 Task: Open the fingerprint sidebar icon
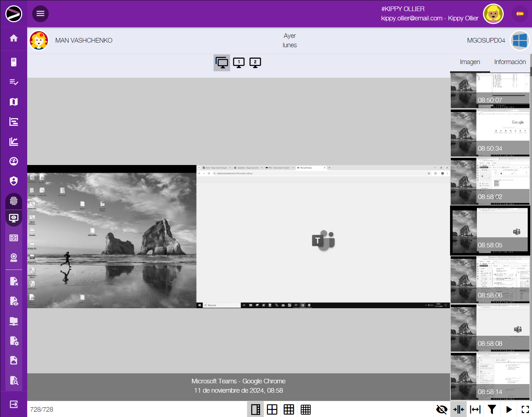[14, 201]
